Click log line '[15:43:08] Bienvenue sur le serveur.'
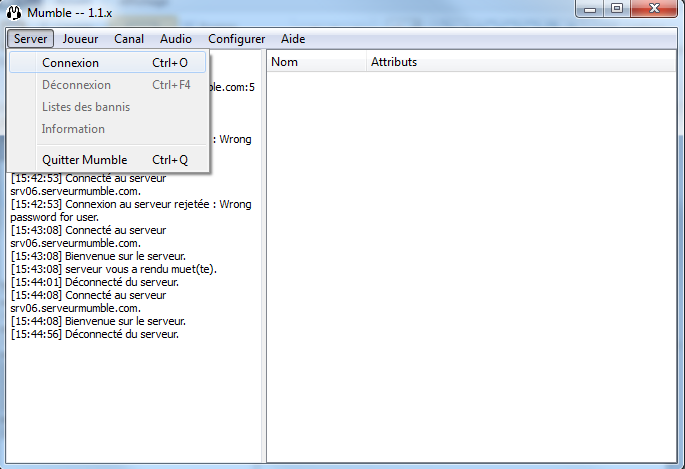Screen dimensions: 685x469 98,256
